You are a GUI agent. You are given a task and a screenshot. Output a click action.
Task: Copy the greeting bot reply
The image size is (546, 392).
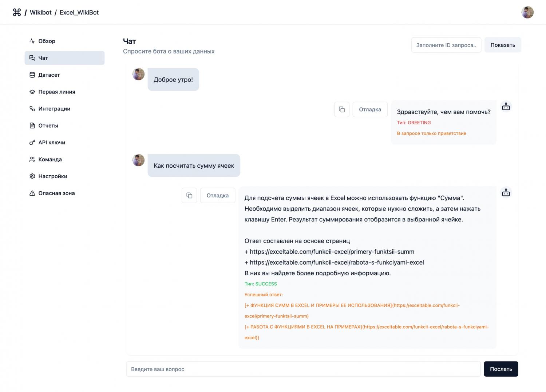pyautogui.click(x=341, y=109)
